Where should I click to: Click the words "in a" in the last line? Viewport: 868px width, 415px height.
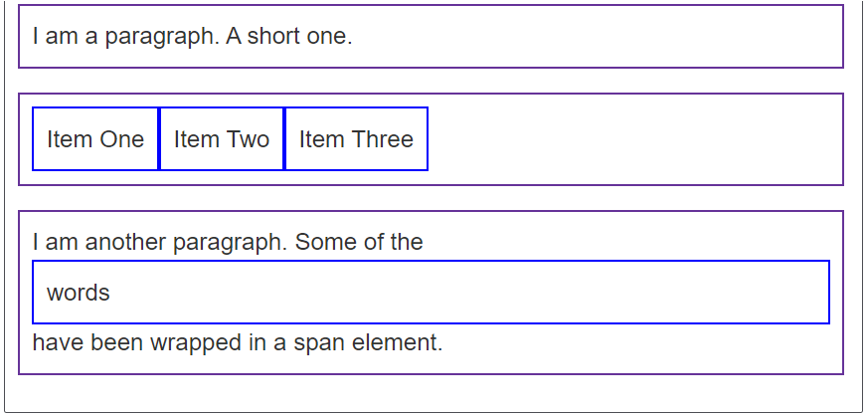pos(267,343)
